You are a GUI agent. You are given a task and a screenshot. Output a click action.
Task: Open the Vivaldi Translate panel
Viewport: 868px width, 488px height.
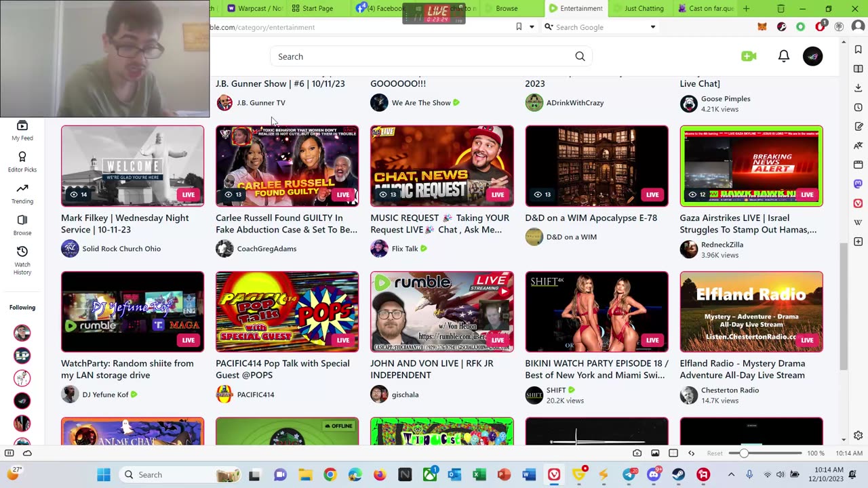[859, 145]
